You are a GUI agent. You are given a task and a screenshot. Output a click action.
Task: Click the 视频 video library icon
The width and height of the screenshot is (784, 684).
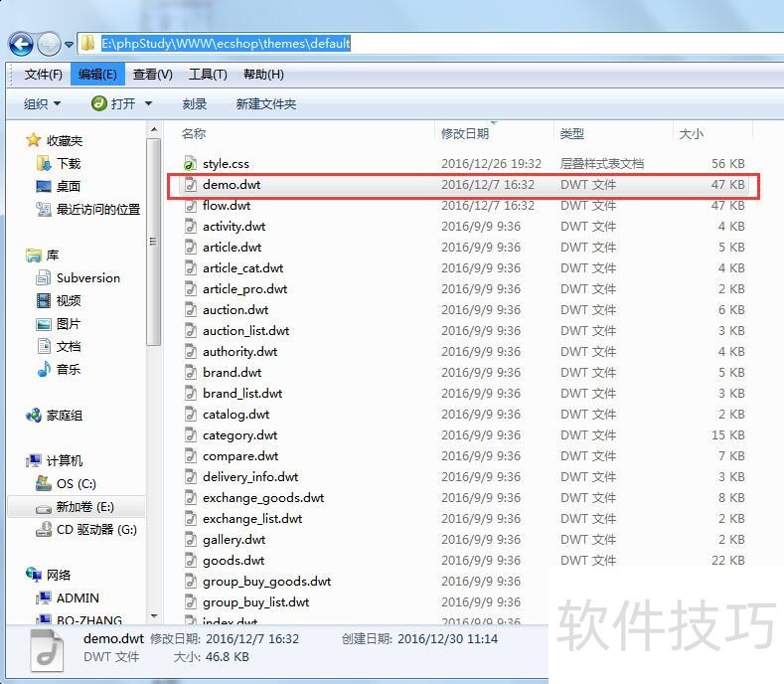[x=44, y=301]
